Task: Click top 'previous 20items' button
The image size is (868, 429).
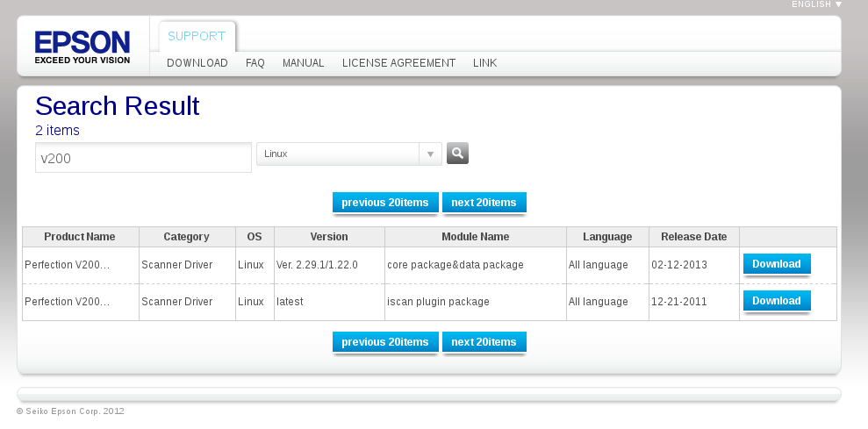Action: pos(385,203)
